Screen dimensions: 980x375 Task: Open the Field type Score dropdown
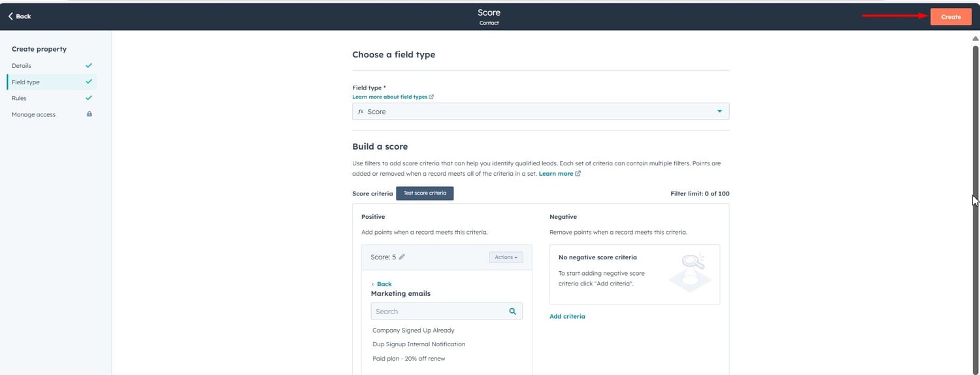[540, 112]
